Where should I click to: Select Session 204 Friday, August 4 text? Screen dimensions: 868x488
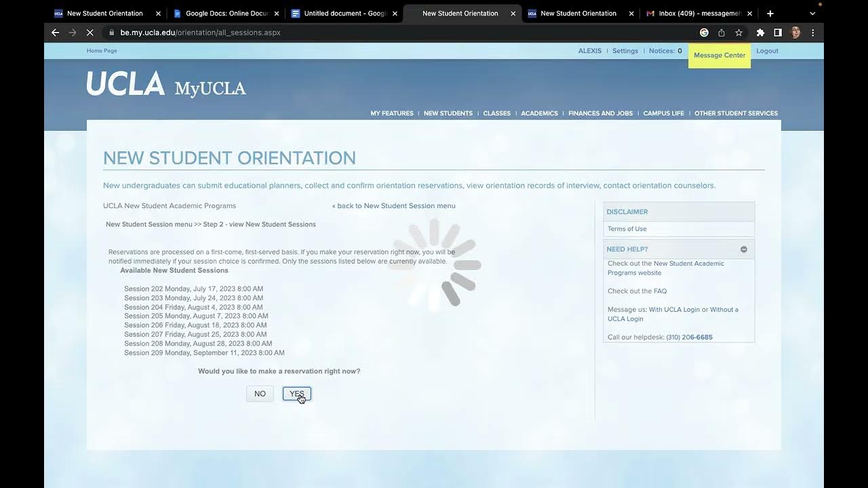(194, 308)
